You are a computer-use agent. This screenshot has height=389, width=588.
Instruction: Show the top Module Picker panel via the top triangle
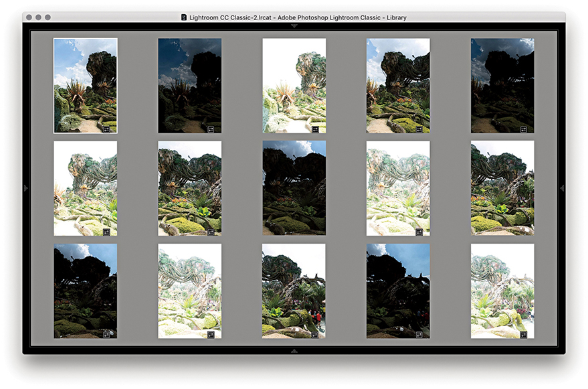294,26
